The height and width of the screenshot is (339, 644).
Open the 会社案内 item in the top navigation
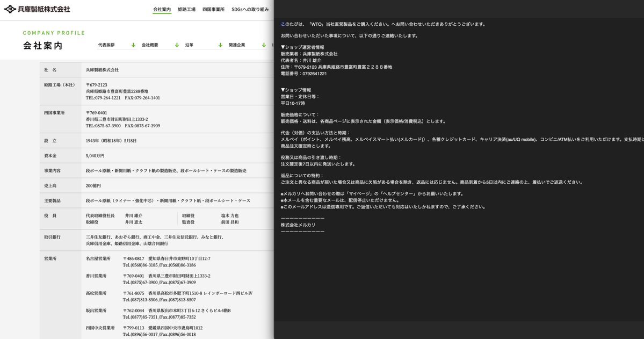point(162,10)
